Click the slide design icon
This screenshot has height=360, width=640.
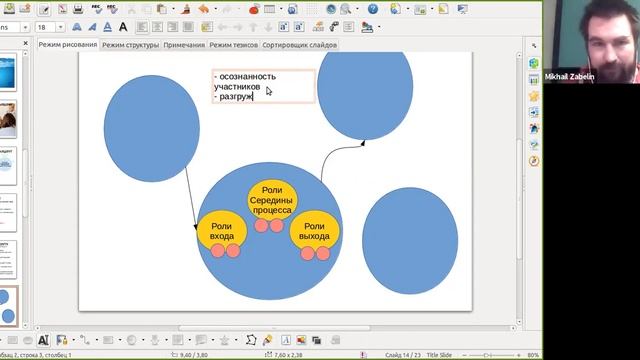pos(443,9)
